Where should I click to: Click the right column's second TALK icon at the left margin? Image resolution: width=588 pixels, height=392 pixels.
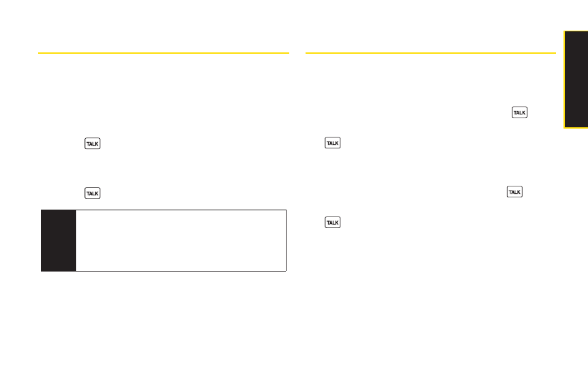[333, 143]
